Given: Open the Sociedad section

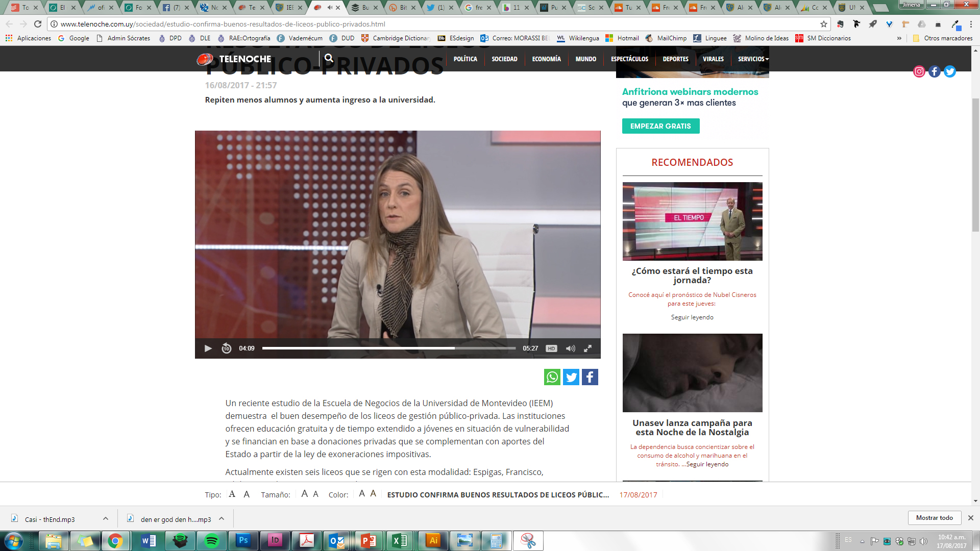Looking at the screenshot, I should click(x=505, y=59).
